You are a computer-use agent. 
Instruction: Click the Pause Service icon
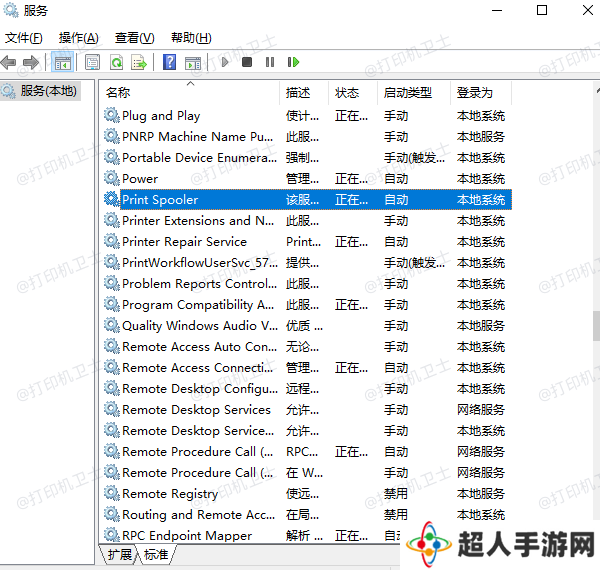click(x=270, y=62)
